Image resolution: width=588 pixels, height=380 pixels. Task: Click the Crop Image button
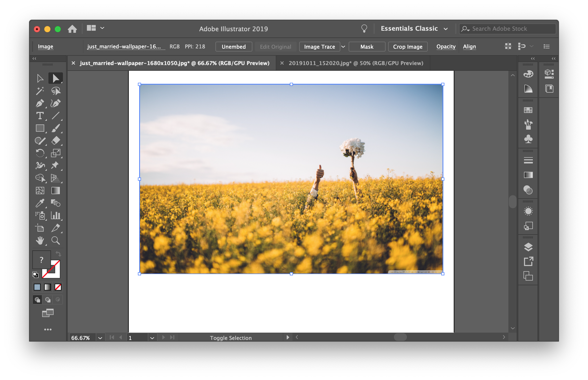tap(407, 47)
